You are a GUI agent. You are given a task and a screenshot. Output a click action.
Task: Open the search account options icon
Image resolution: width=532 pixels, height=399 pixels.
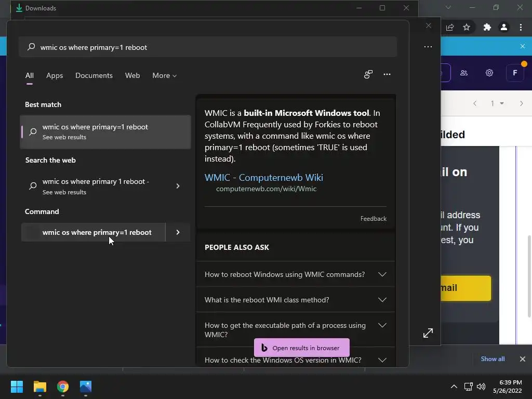(x=368, y=74)
